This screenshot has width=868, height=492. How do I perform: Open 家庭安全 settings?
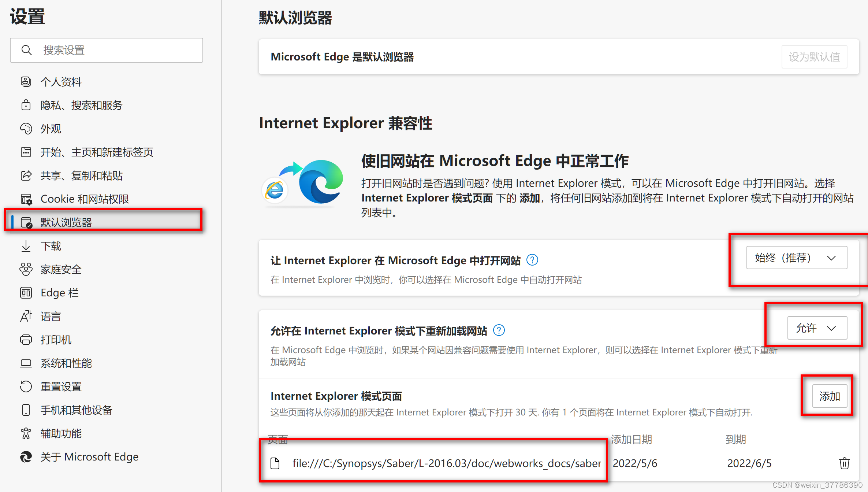[61, 269]
